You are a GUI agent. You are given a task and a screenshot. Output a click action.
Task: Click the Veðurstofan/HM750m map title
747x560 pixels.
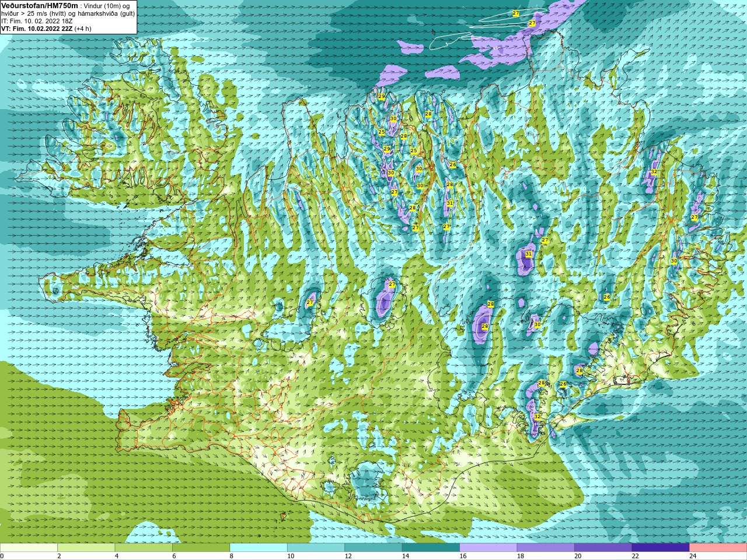[39, 5]
